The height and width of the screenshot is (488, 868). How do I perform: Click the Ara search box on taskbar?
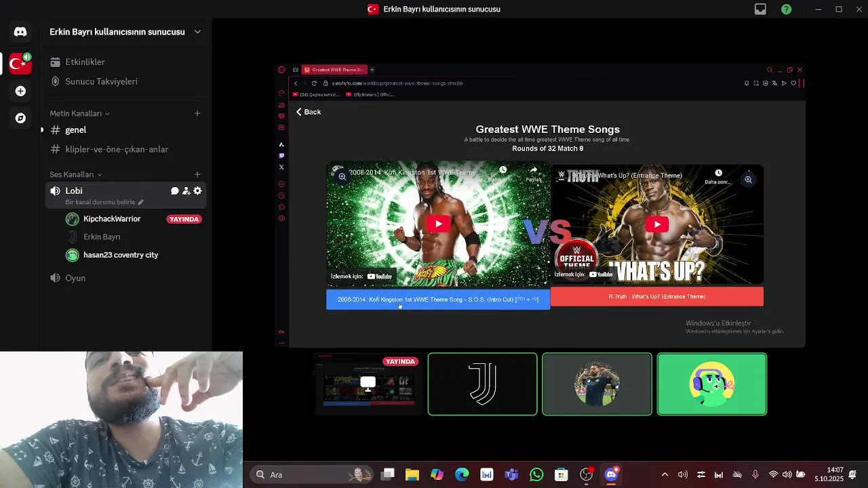tap(311, 474)
